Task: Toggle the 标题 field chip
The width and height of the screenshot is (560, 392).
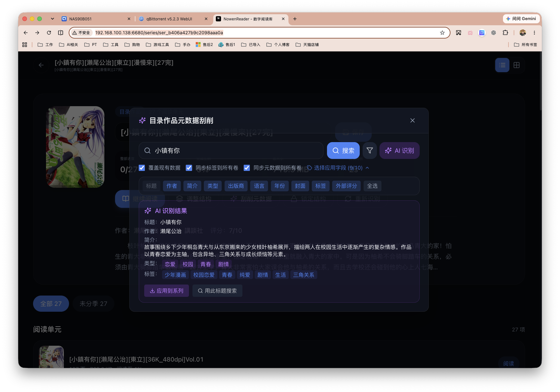Action: [151, 186]
